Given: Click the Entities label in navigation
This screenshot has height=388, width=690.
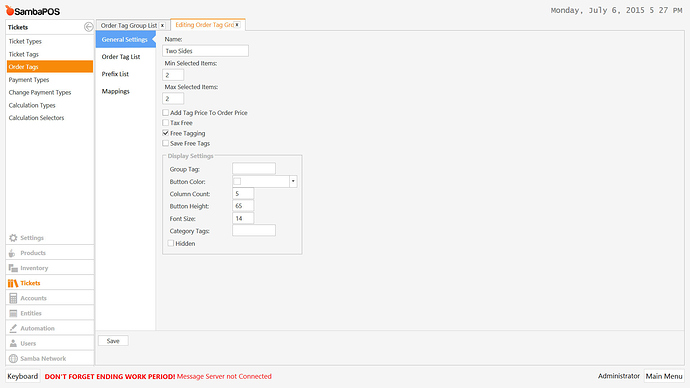Looking at the screenshot, I should click(x=31, y=313).
